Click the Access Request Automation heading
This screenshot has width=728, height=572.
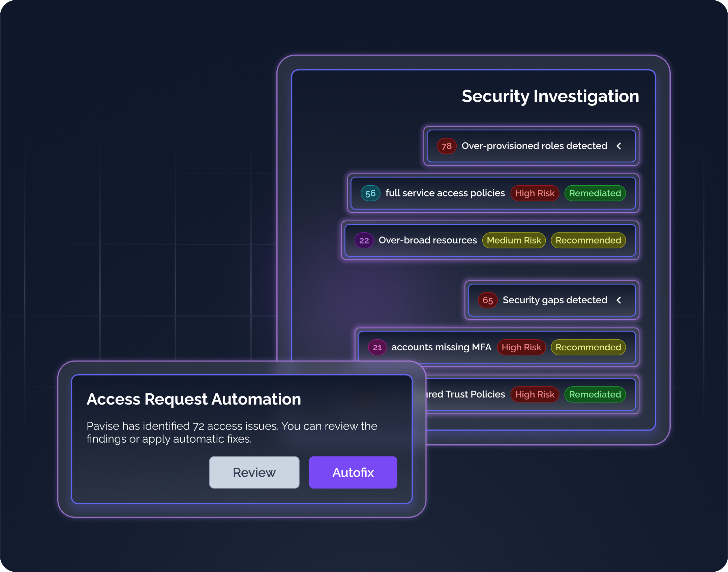[194, 399]
